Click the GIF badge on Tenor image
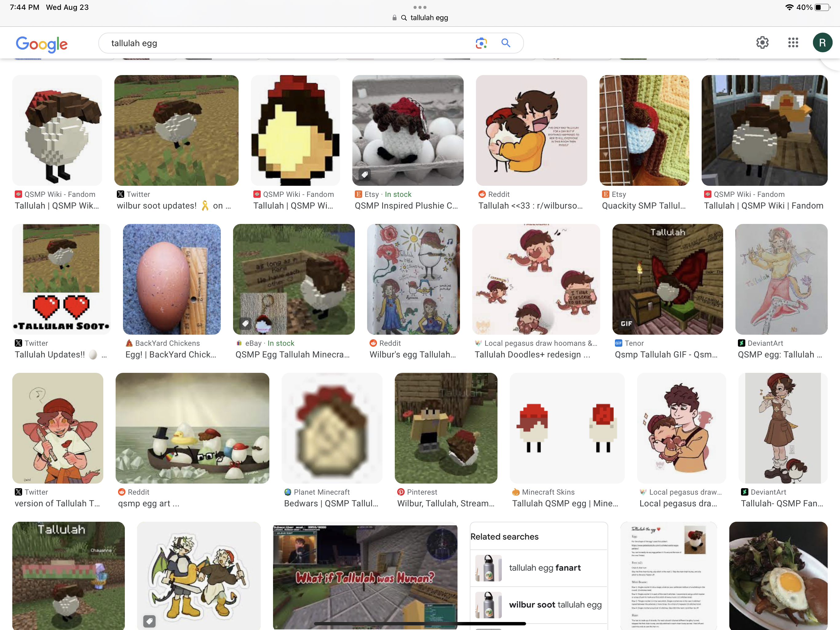This screenshot has height=630, width=840. point(626,323)
